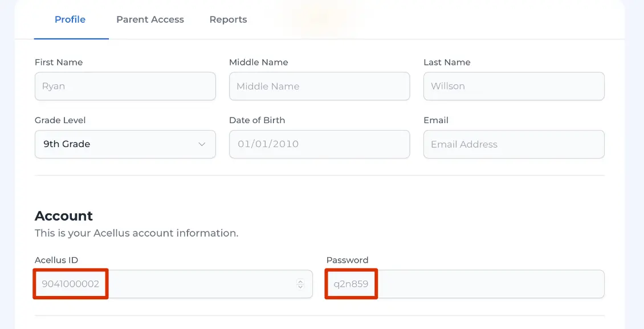Open the 9th Grade level dropdown

pyautogui.click(x=125, y=144)
